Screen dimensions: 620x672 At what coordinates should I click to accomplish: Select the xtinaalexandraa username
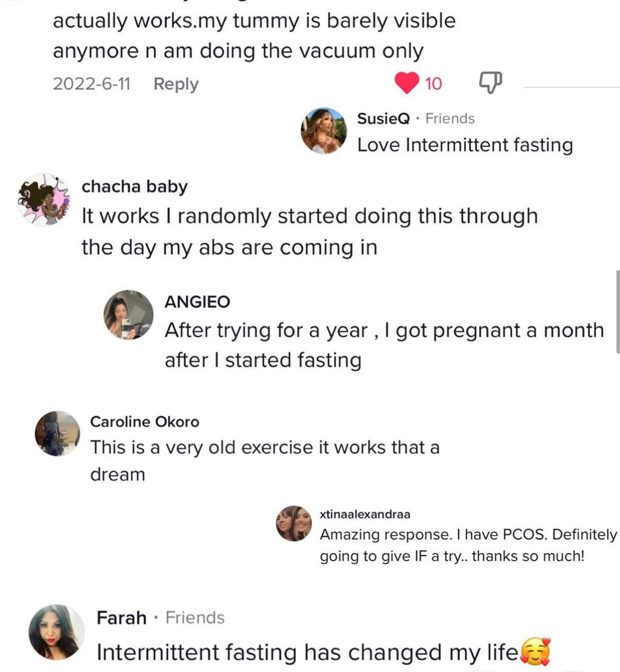[x=365, y=514]
